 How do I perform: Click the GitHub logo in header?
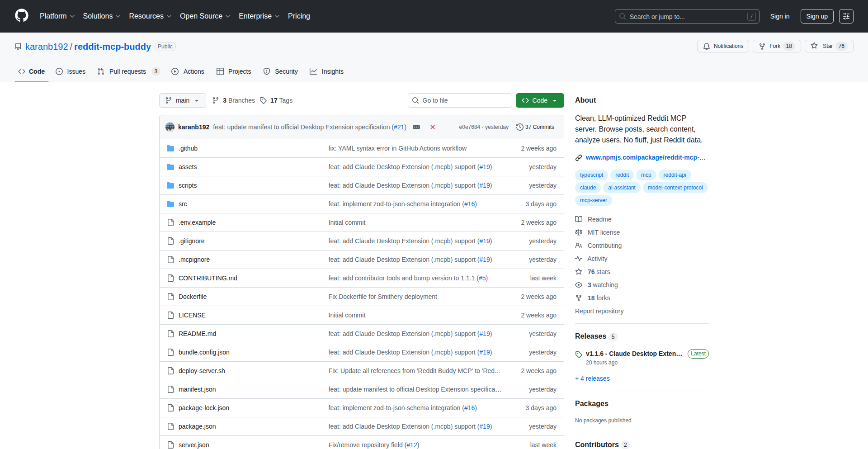pyautogui.click(x=22, y=16)
